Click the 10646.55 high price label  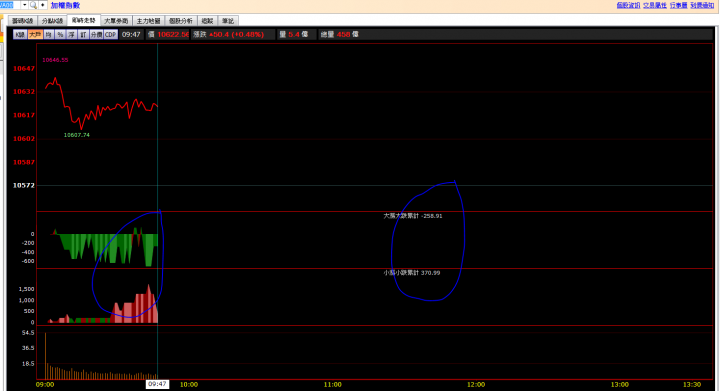click(55, 60)
